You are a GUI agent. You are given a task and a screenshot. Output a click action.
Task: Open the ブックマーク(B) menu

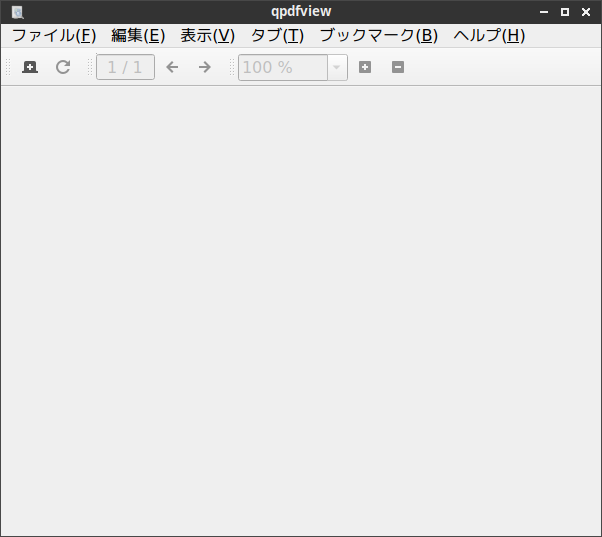(x=379, y=36)
